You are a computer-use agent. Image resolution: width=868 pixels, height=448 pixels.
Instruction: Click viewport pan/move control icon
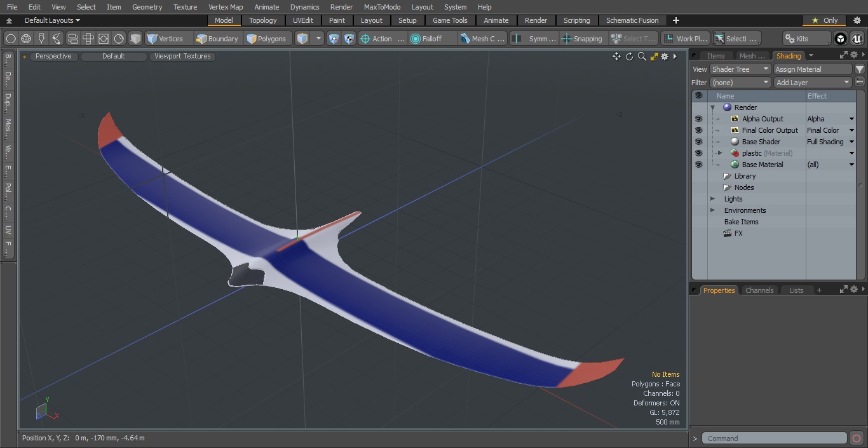616,57
